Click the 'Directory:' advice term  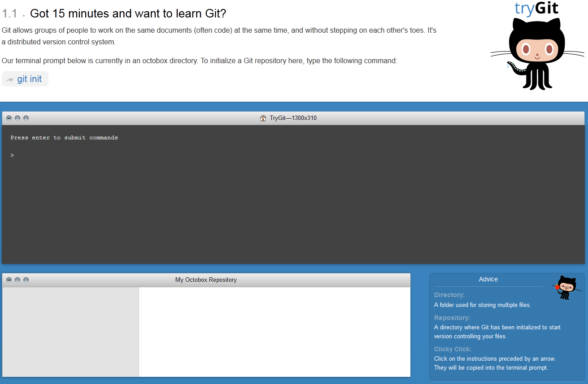click(x=449, y=295)
